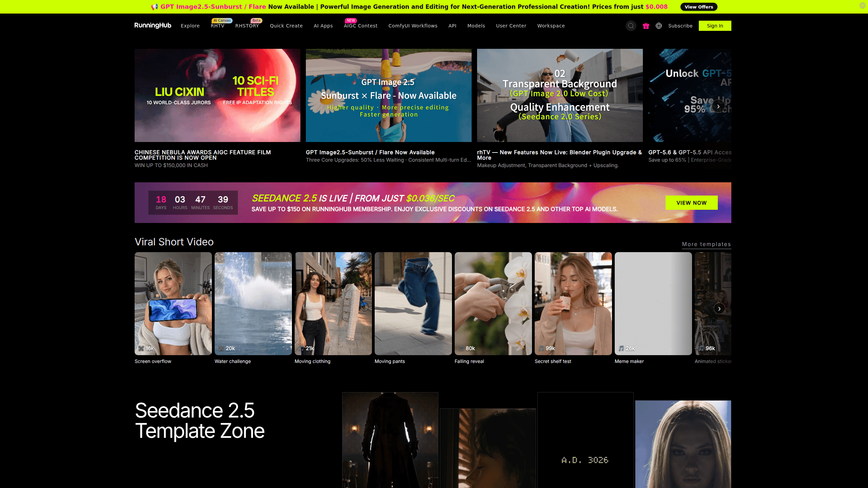The height and width of the screenshot is (488, 868).
Task: Click the Seedance 2.5 Template Zone heading
Action: pyautogui.click(x=200, y=421)
